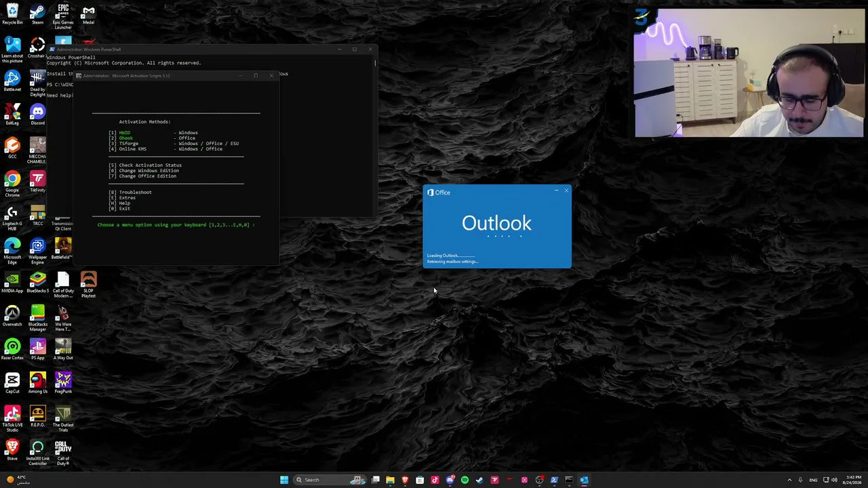Viewport: 868px width, 488px height.
Task: Open the Recycle Bin desktop icon
Action: tap(12, 14)
